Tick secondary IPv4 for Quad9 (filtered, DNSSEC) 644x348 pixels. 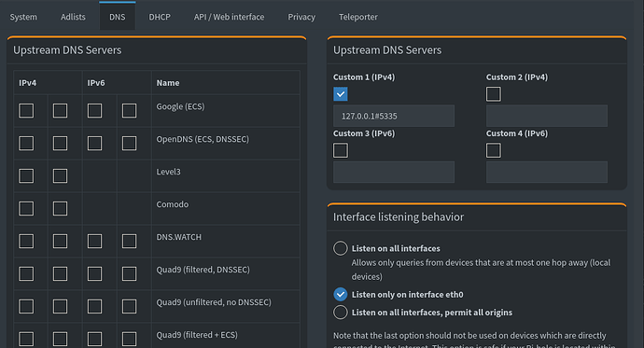pyautogui.click(x=60, y=273)
